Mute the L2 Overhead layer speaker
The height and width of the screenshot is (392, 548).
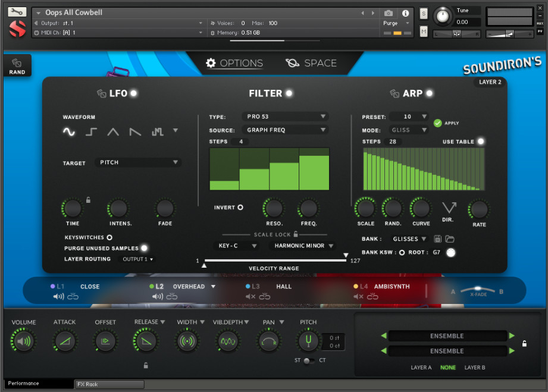[158, 297]
